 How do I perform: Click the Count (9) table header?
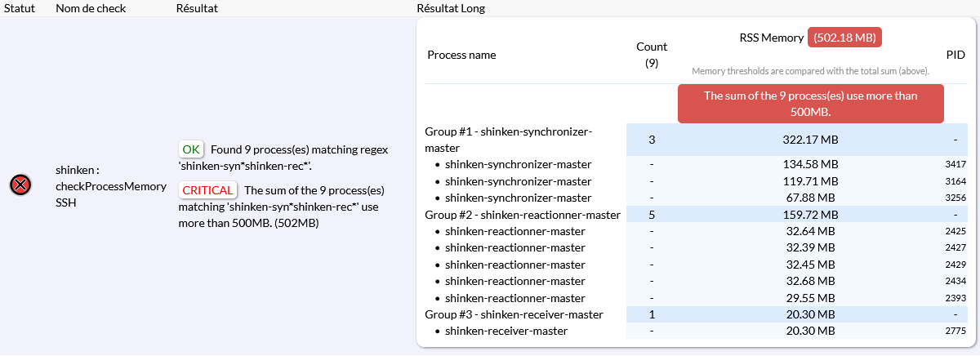tap(651, 55)
